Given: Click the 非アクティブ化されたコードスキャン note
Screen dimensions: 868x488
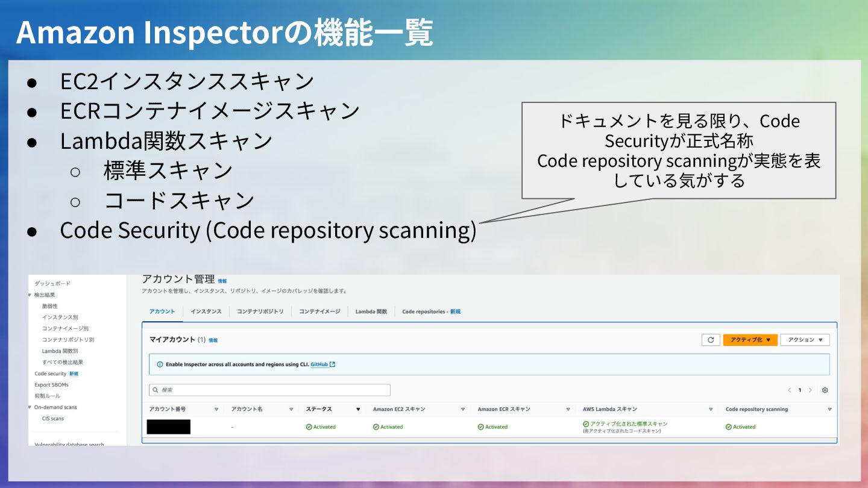Looking at the screenshot, I should 621,431.
